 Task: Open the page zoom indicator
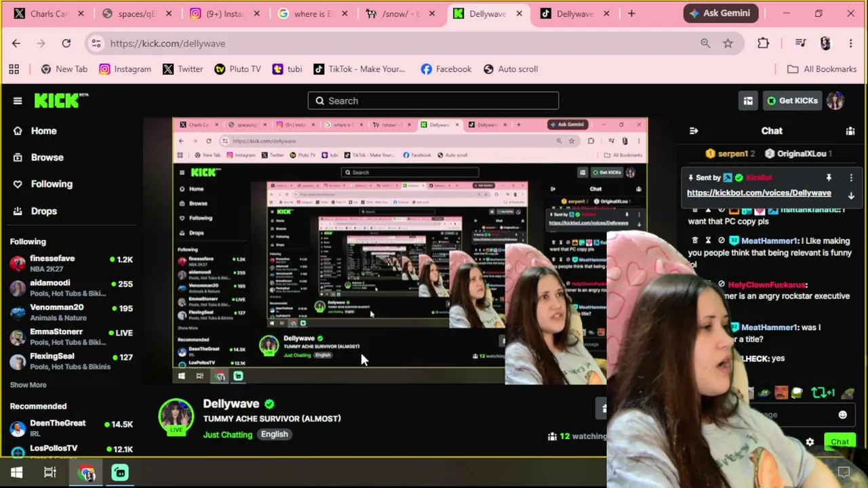(x=705, y=43)
